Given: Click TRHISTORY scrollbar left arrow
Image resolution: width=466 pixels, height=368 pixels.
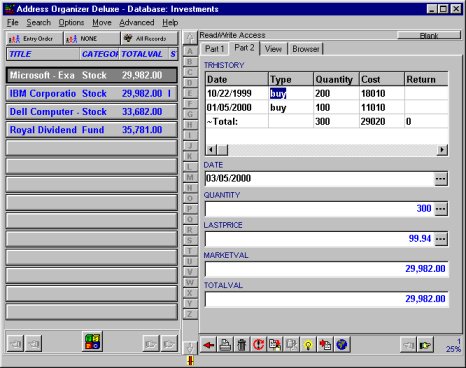Looking at the screenshot, I should (211, 150).
